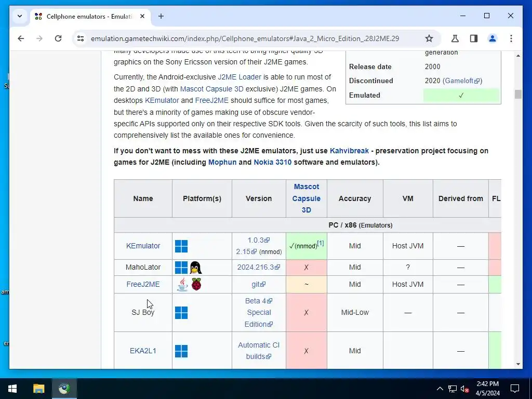Click page scrollbar down arrow
The image size is (532, 399).
click(x=518, y=364)
